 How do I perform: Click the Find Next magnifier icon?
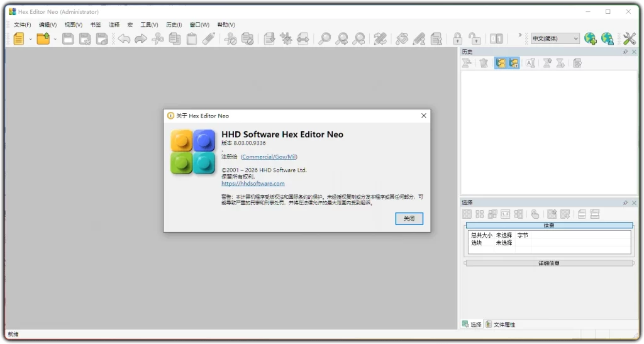pyautogui.click(x=341, y=38)
